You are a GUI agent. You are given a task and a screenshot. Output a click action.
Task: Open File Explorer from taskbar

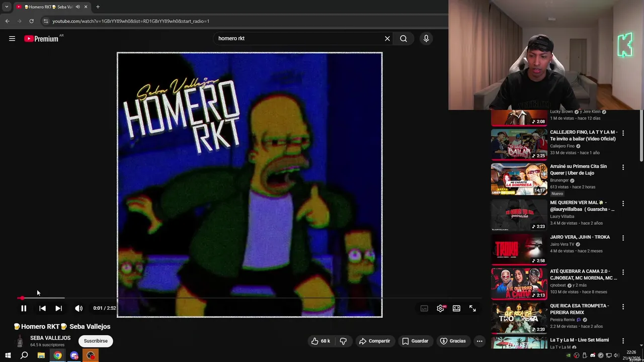pyautogui.click(x=41, y=355)
